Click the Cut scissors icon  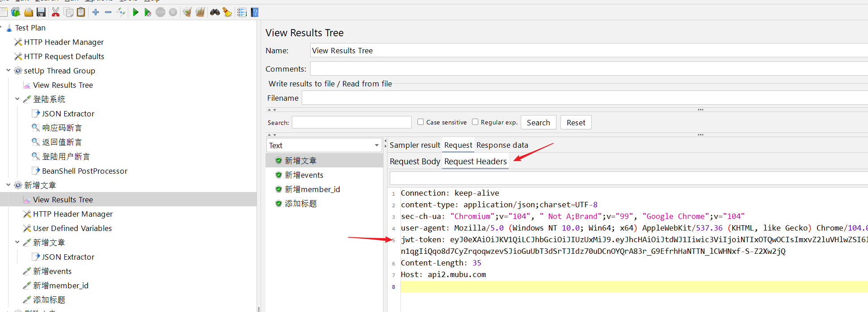pyautogui.click(x=55, y=13)
